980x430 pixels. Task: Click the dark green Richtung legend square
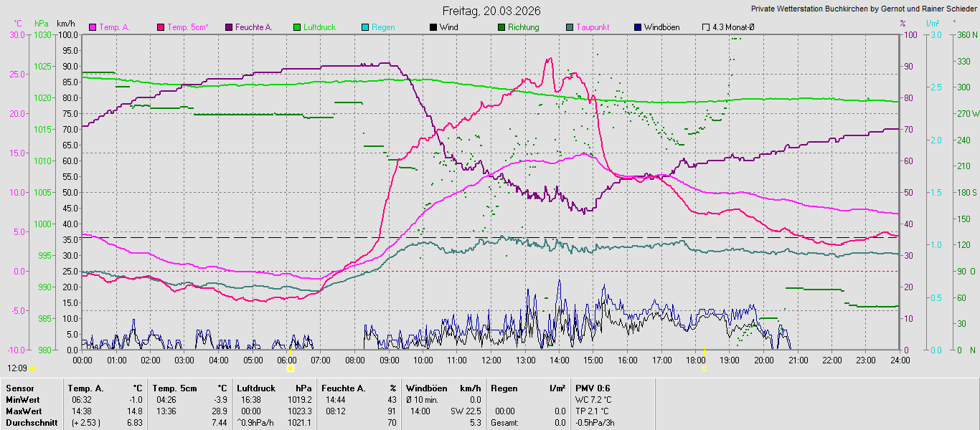tap(501, 27)
